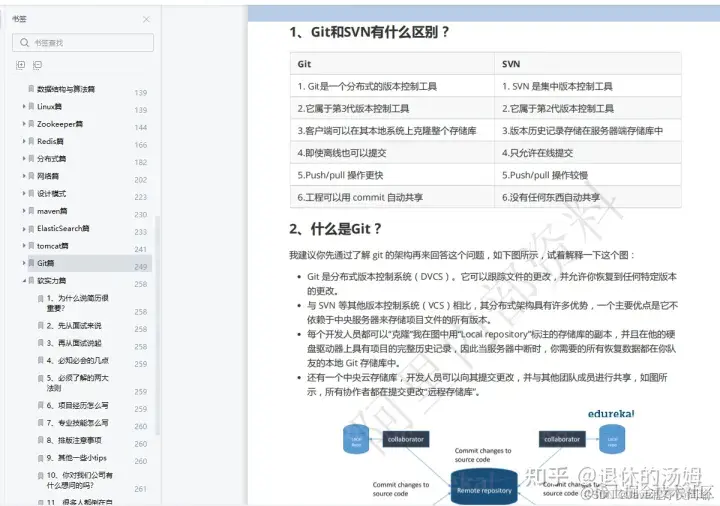The width and height of the screenshot is (720, 506).
Task: Click the bookmark panel vertical scrollbar
Action: [158, 325]
